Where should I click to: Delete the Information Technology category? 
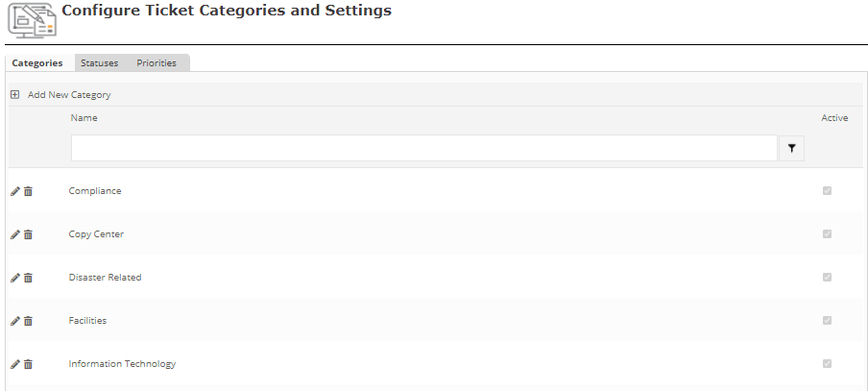tap(28, 364)
